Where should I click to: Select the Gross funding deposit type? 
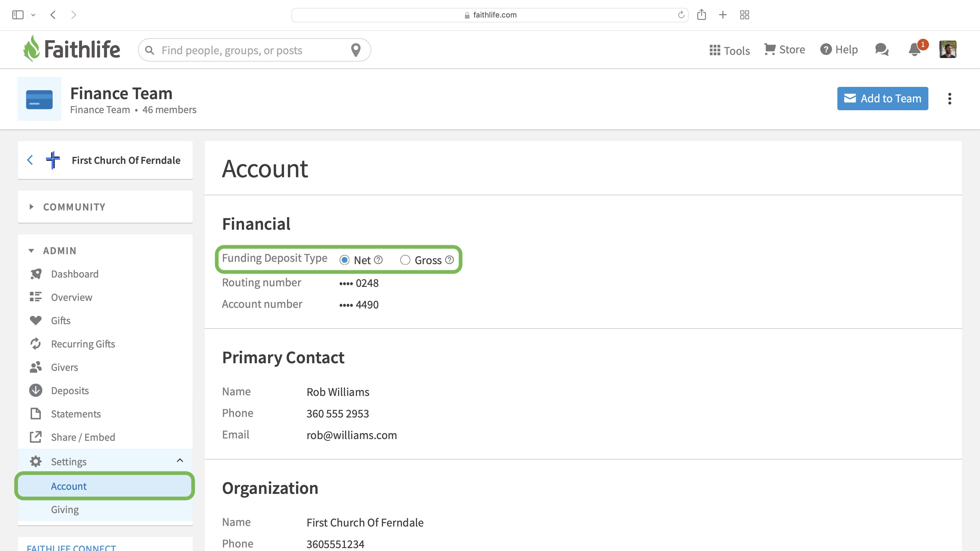[405, 260]
